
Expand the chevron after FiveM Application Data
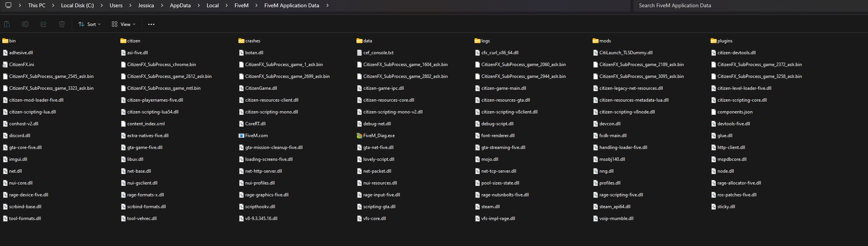327,5
